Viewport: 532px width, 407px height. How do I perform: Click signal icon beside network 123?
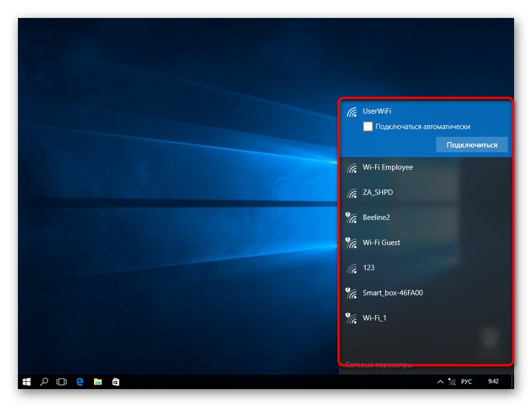[x=352, y=269]
